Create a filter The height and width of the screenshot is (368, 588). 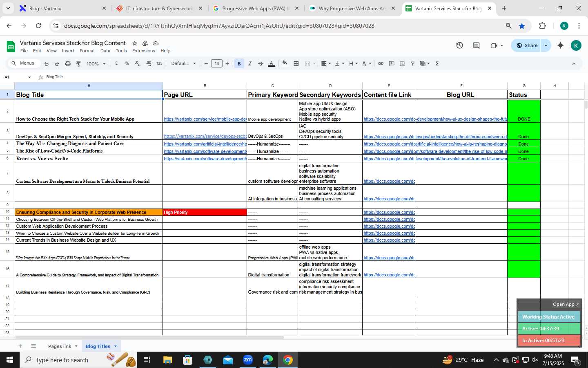point(412,63)
